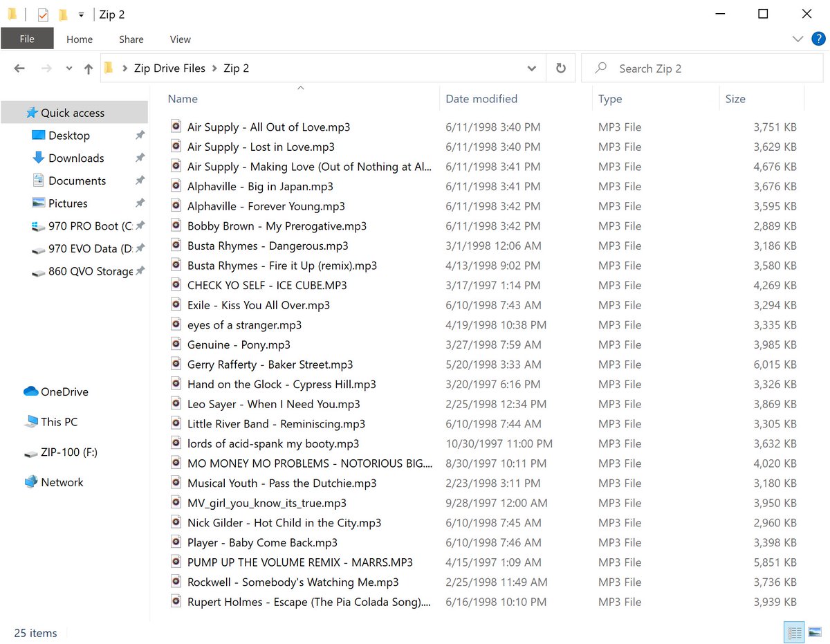Open OneDrive in the sidebar
Viewport: 830px width, 644px height.
[64, 392]
